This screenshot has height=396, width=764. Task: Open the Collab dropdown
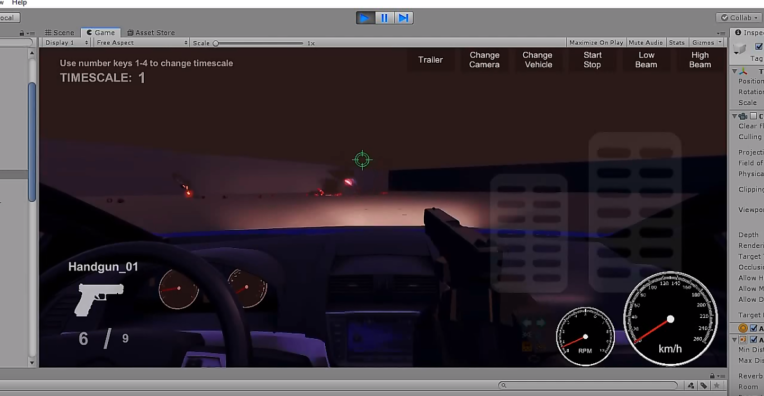tap(739, 18)
